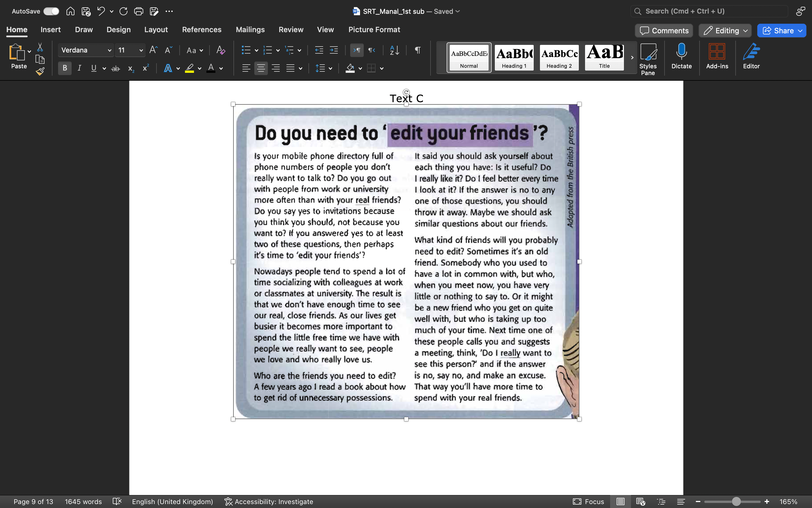Screen dimensions: 812x508
Task: Toggle show paragraph marks pilcrow
Action: 417,50
